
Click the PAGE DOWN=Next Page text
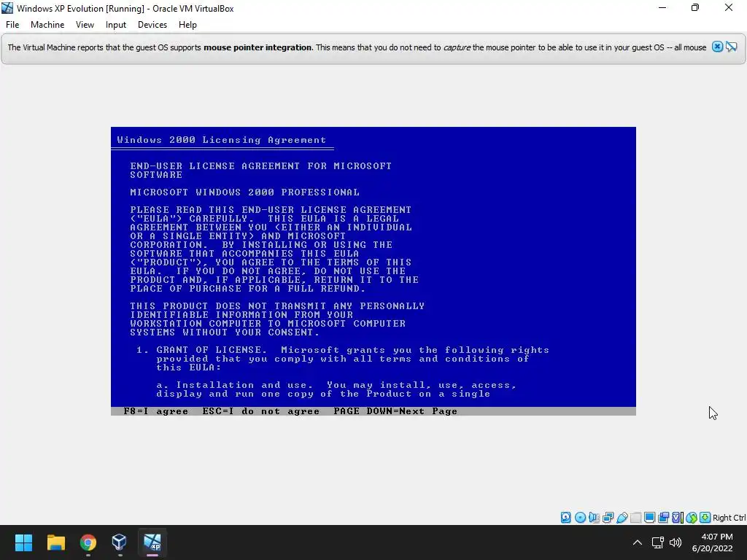[395, 411]
